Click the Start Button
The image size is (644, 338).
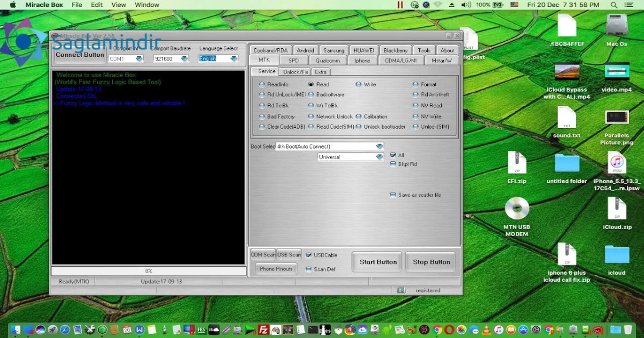(x=378, y=262)
